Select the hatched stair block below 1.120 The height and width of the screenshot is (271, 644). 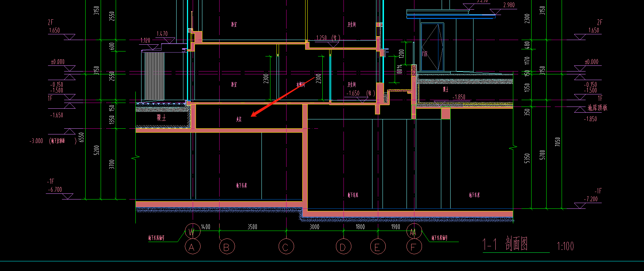154,76
